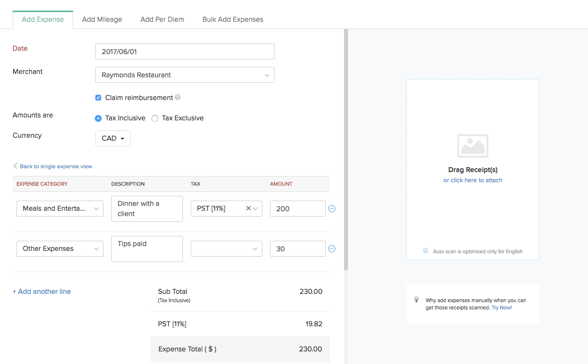Switch to the Add Mileage tab

point(102,19)
